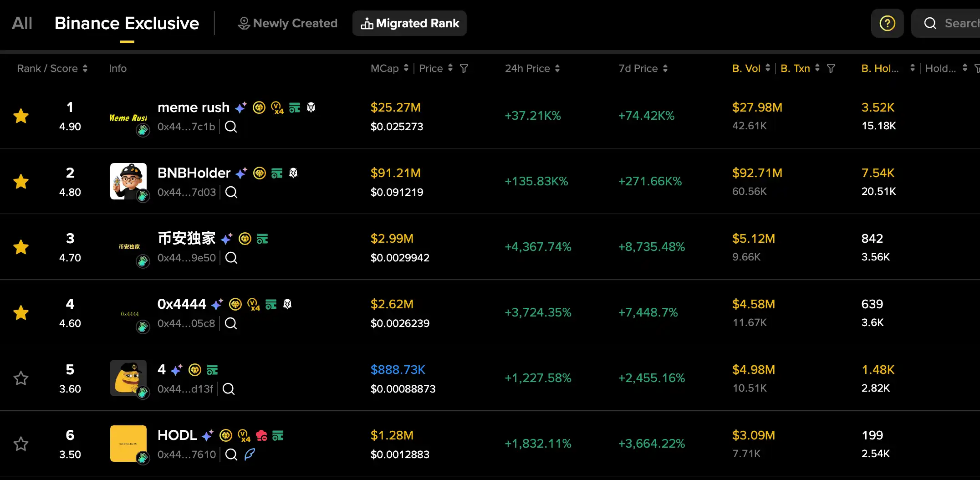
Task: Click the B. Txn filter funnel control
Action: 832,68
